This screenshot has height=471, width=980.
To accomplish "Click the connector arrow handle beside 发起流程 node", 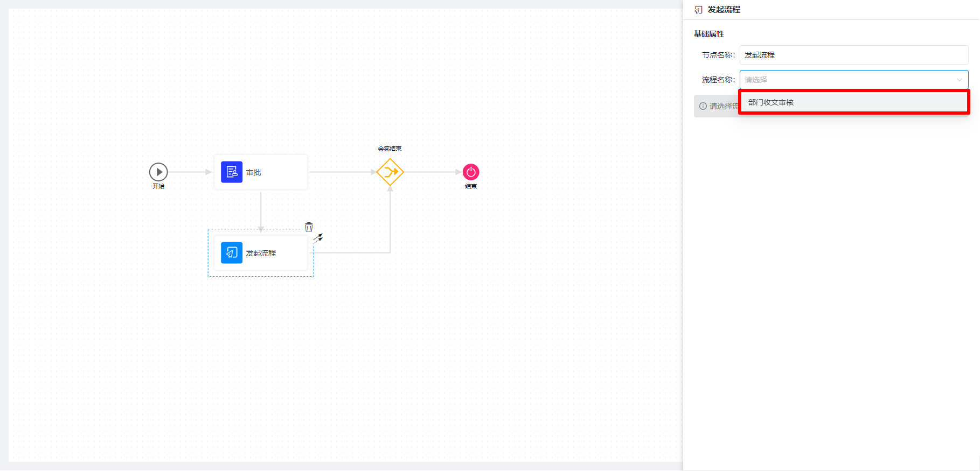I will coord(318,237).
